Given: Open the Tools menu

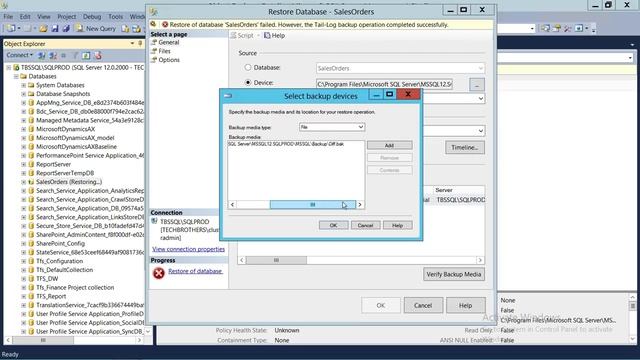Looking at the screenshot, I should (116, 17).
